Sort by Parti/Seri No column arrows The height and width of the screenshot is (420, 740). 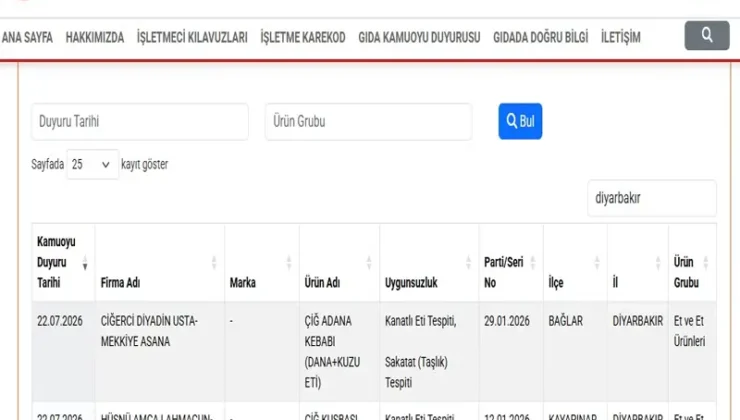coord(533,262)
